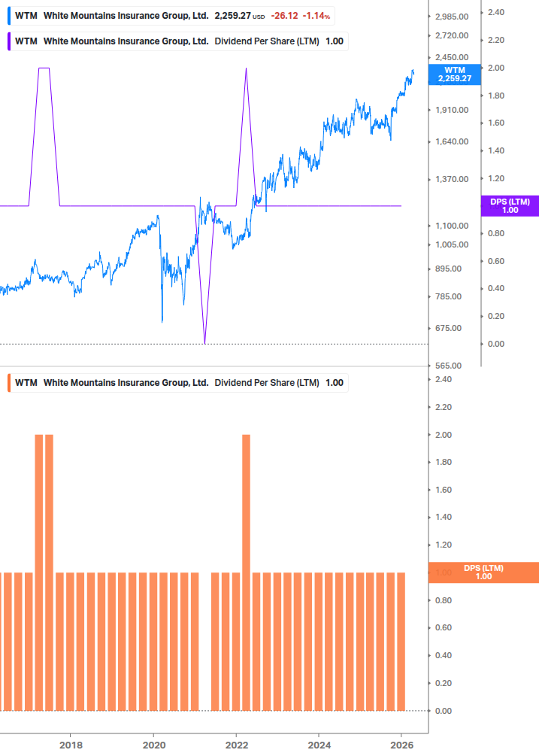
Task: Click the 2026 label on the time axis
Action: coord(401,745)
